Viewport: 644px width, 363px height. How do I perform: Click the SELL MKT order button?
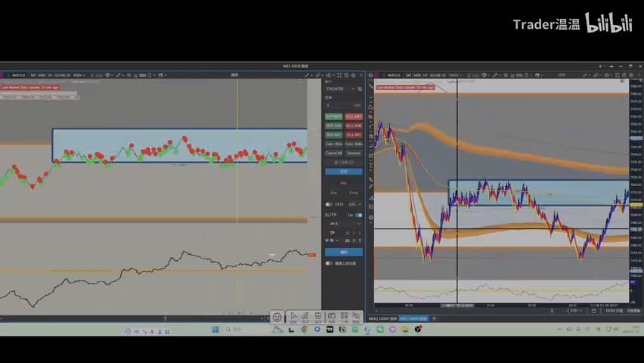coord(353,116)
